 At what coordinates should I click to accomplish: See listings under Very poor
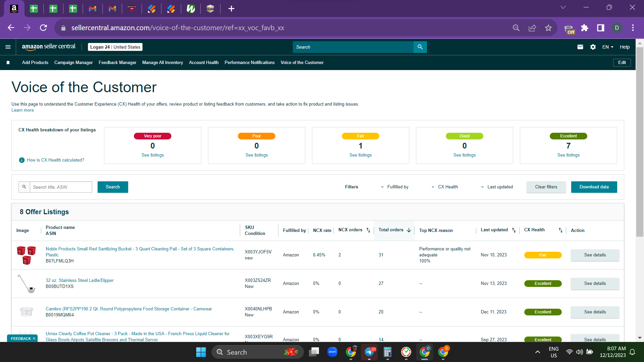click(153, 155)
